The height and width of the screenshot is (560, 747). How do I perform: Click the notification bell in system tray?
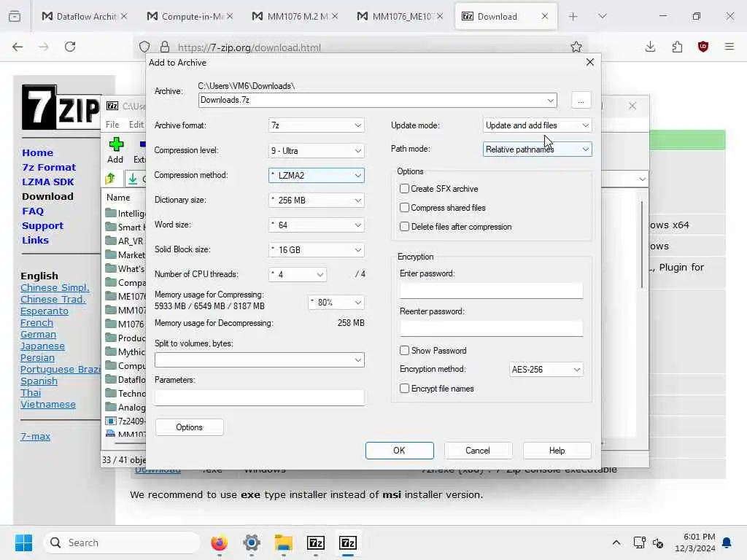(727, 542)
